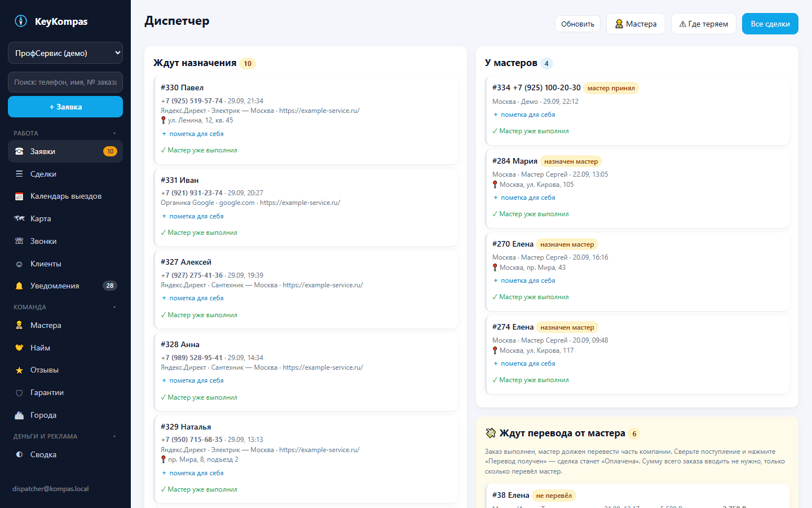Open the ПрофСервис (демо) company dropdown
812x508 pixels.
(65, 53)
